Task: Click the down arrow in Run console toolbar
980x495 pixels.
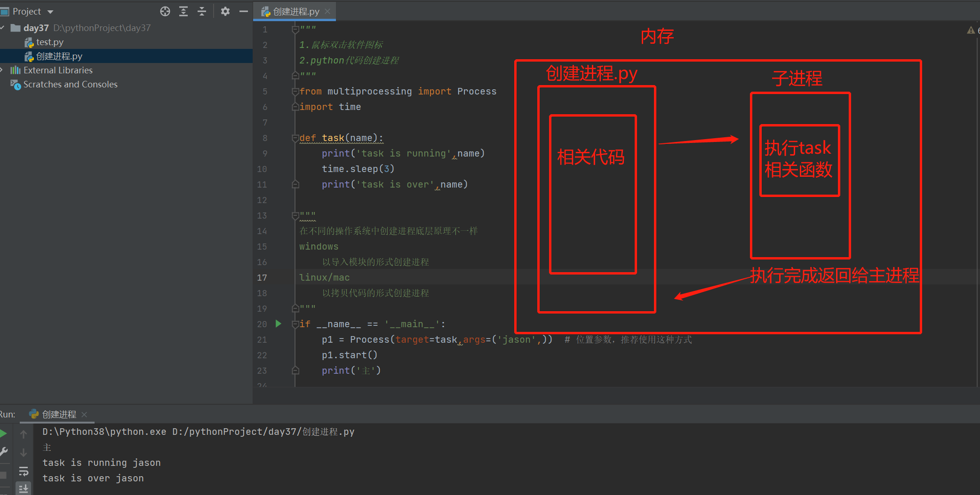Action: tap(24, 453)
